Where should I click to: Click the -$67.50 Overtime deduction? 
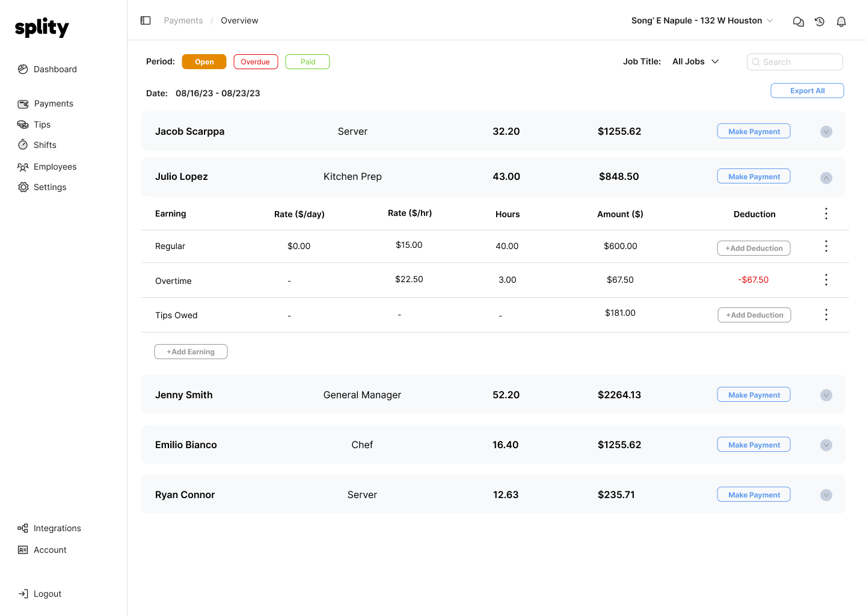tap(753, 280)
